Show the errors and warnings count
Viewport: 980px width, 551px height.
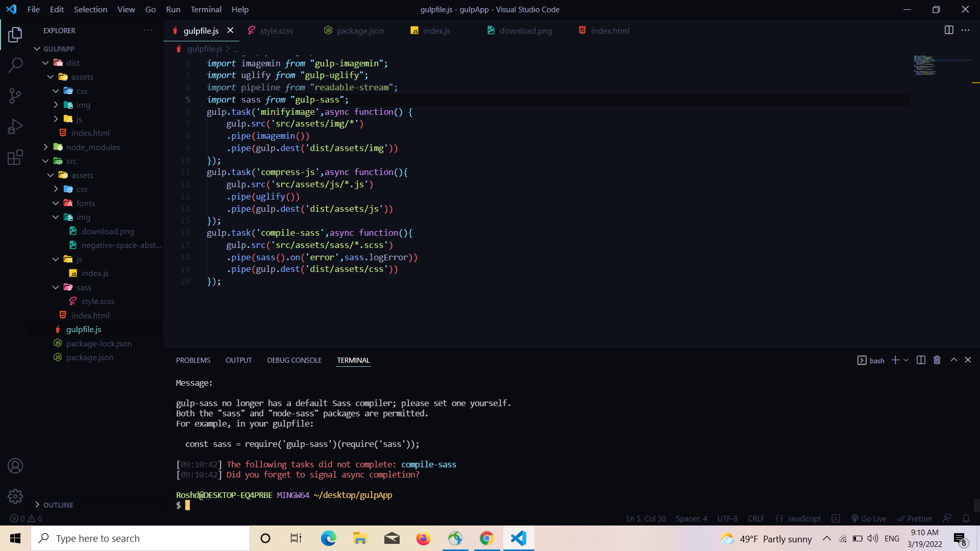point(26,518)
